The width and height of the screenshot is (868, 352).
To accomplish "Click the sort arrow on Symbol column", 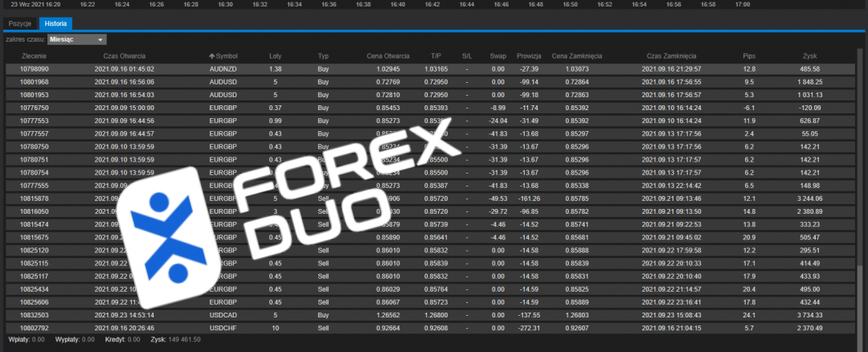I will click(212, 56).
